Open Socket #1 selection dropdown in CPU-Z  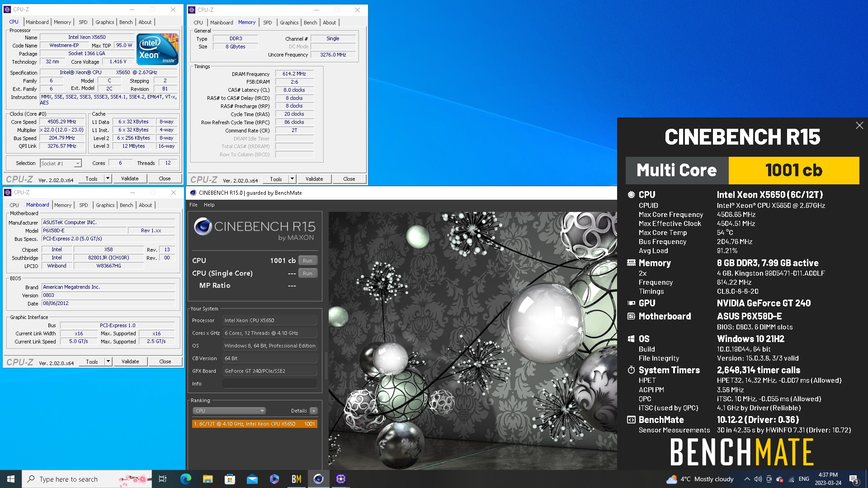[x=61, y=164]
